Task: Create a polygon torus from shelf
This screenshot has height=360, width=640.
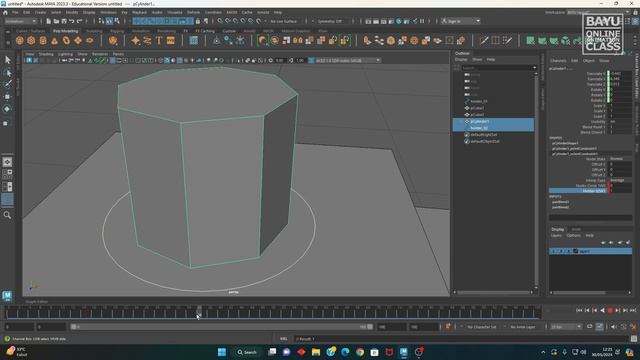Action: 66,40
